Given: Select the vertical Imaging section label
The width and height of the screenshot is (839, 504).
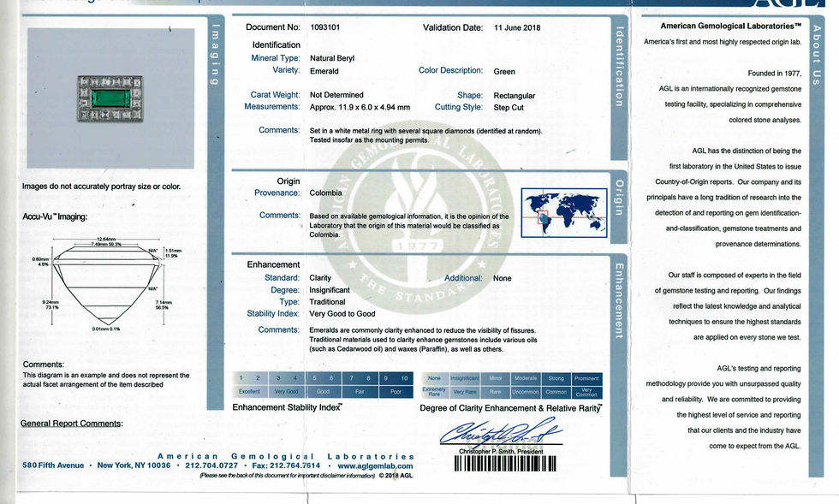Looking at the screenshot, I should (215, 55).
